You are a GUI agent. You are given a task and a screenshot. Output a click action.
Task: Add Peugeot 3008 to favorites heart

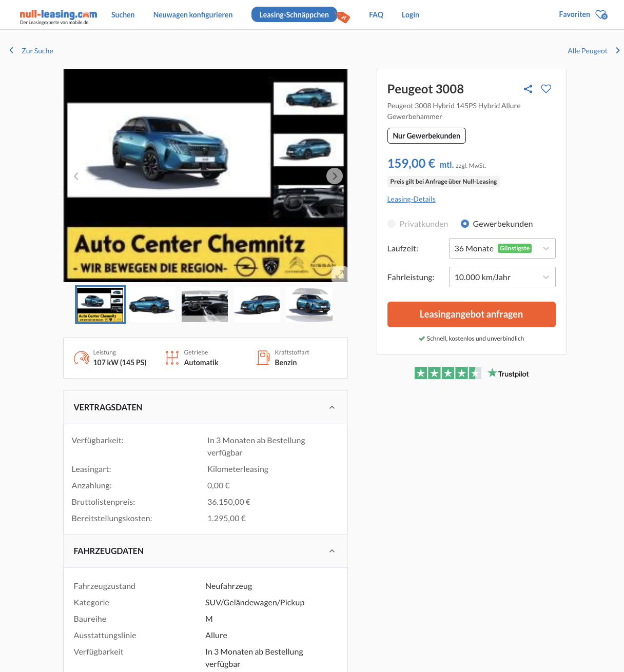click(546, 89)
